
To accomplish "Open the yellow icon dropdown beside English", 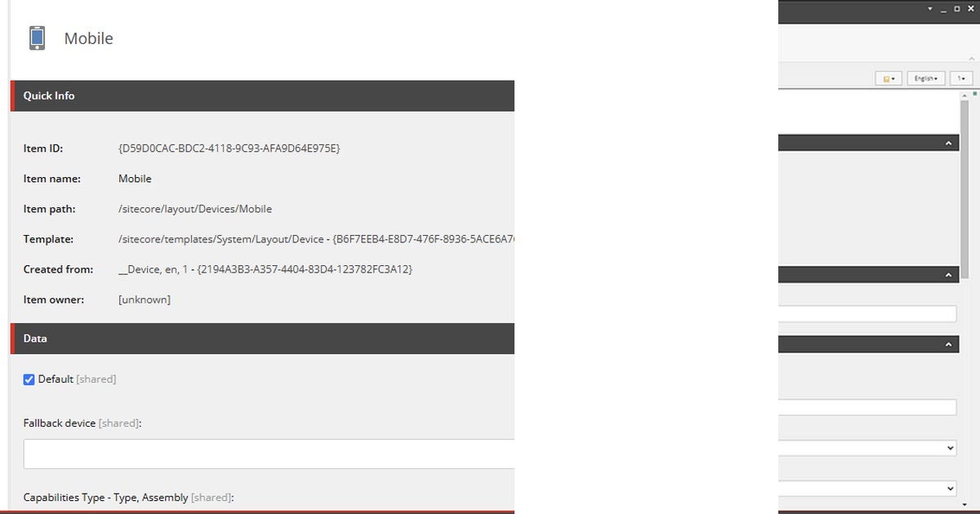I will (x=889, y=78).
